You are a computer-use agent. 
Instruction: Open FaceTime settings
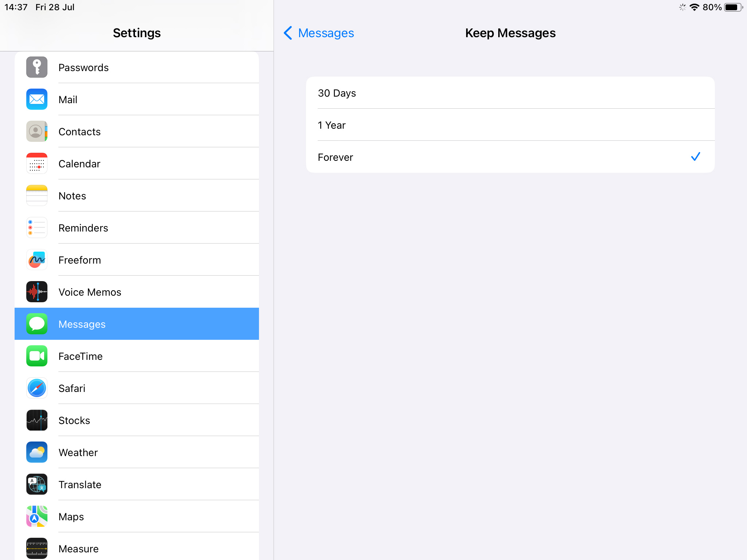pos(137,356)
